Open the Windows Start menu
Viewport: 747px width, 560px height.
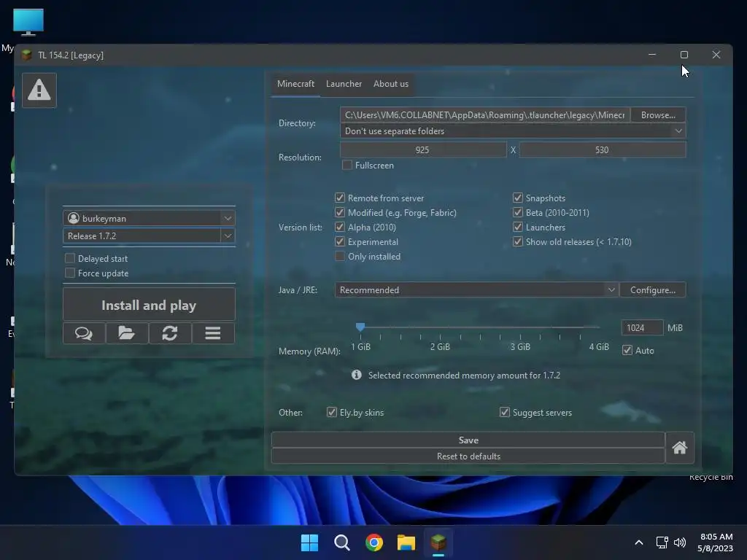point(309,542)
